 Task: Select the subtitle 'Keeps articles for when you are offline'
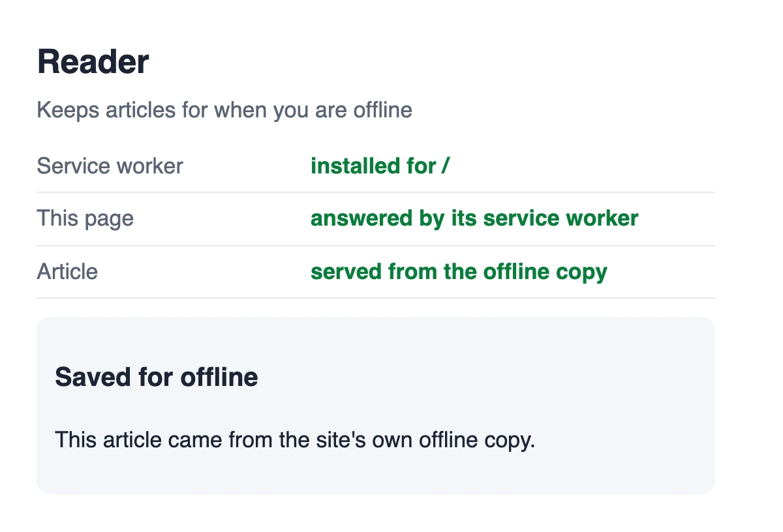pos(224,110)
